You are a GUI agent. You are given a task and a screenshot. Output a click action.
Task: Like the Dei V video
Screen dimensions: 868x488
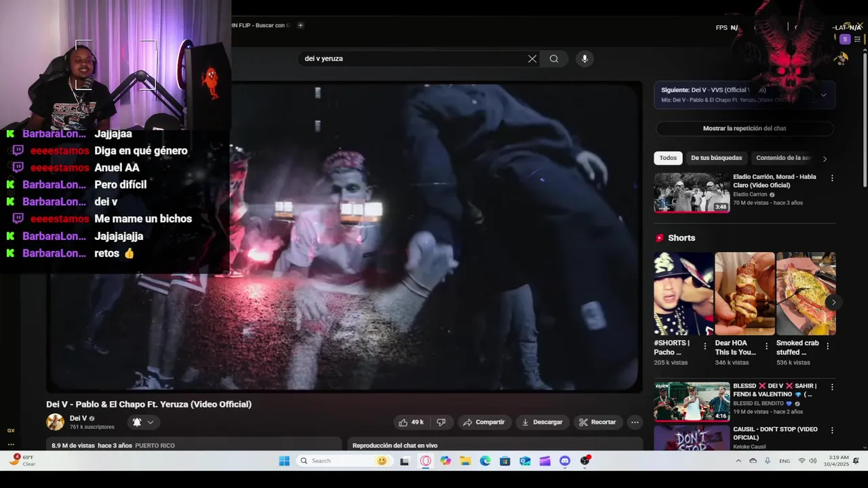[412, 422]
